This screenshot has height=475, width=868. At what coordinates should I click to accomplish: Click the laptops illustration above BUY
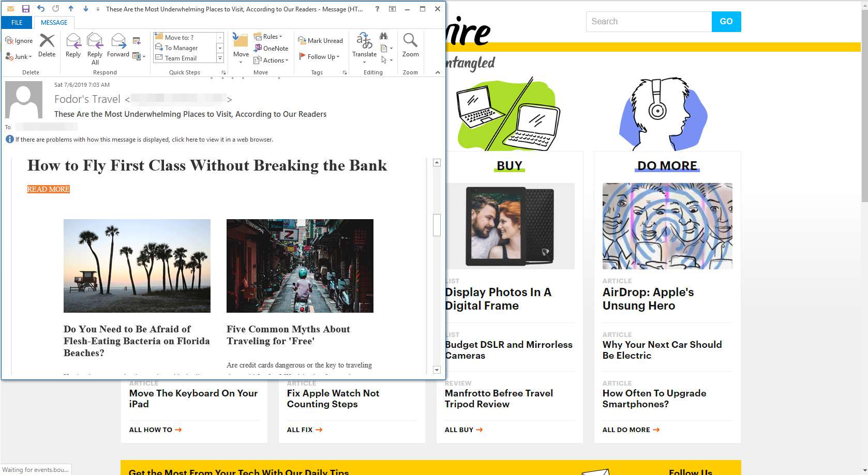tap(509, 115)
